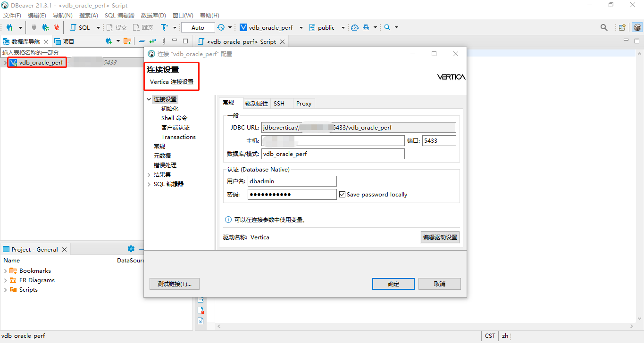Click the 编辑驱动设置 button
Viewport: 644px width, 343px height.
440,237
